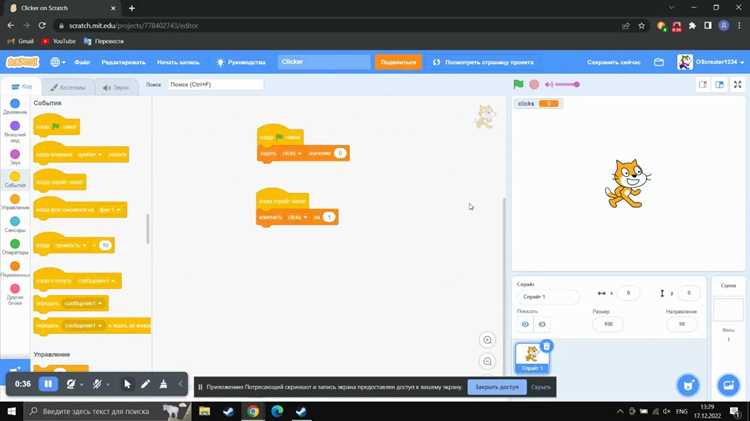This screenshot has height=421, width=750.
Task: Click See Project Page button
Action: [483, 62]
